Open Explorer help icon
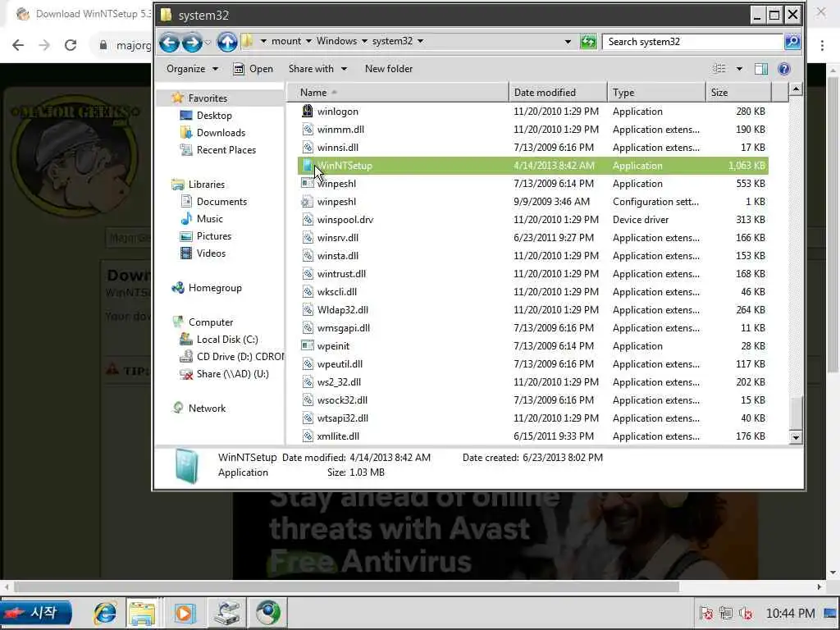Screen dimensions: 840x630 click(x=783, y=69)
